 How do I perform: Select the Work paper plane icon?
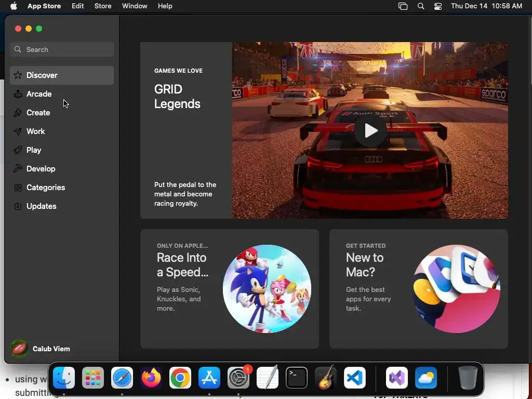[x=18, y=131]
